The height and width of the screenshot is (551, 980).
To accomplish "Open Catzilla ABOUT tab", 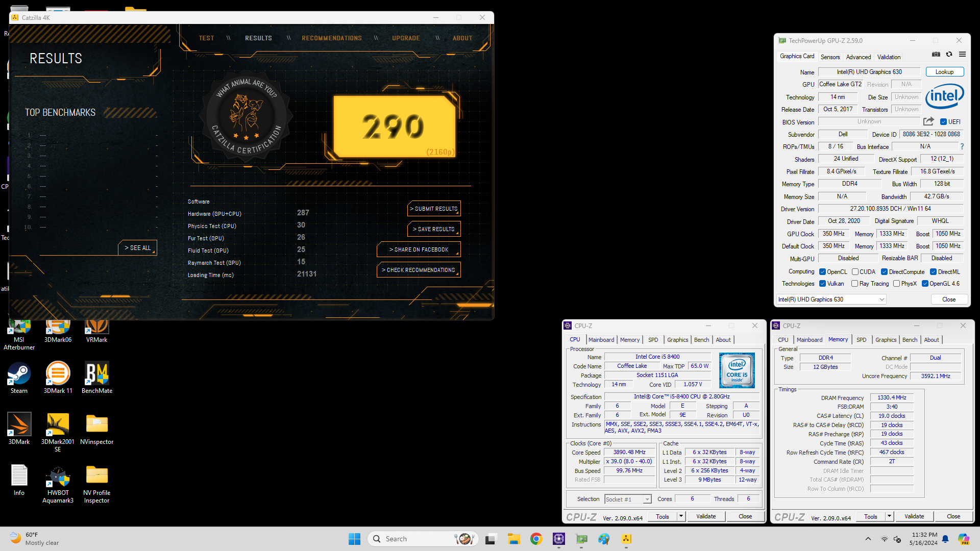I will click(462, 38).
